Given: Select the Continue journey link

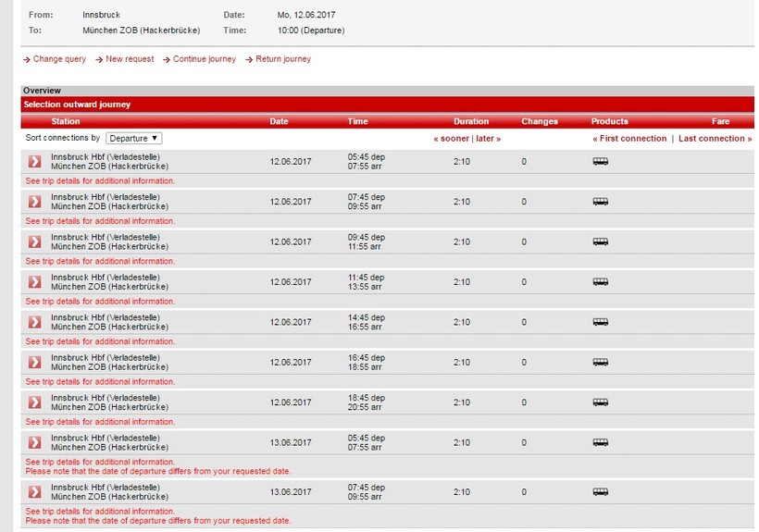Looking at the screenshot, I should click(x=204, y=59).
